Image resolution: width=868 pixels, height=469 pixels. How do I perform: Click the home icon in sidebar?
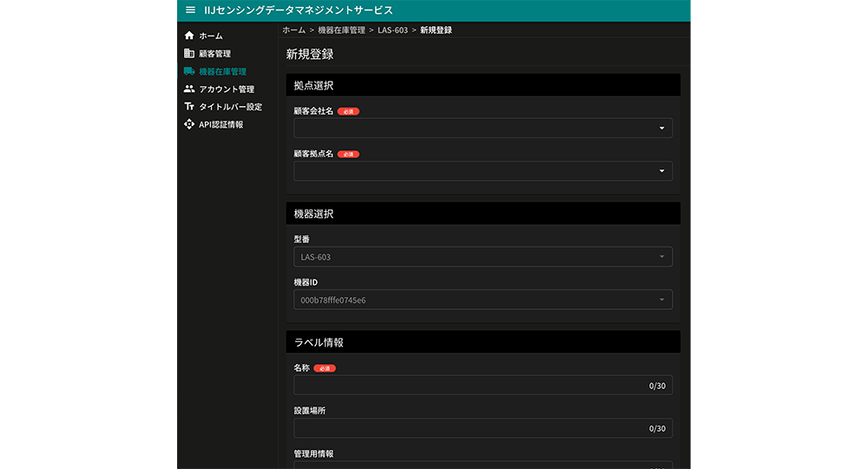(189, 36)
